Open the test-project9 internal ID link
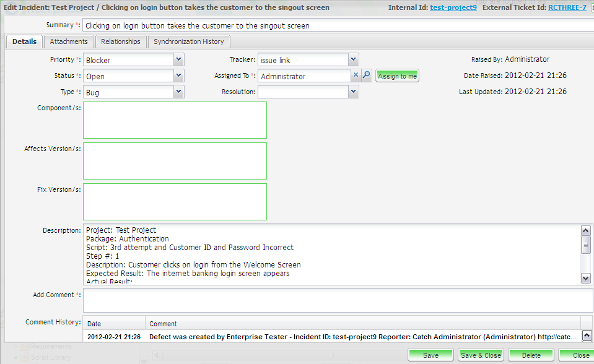594x364 pixels. [x=453, y=8]
